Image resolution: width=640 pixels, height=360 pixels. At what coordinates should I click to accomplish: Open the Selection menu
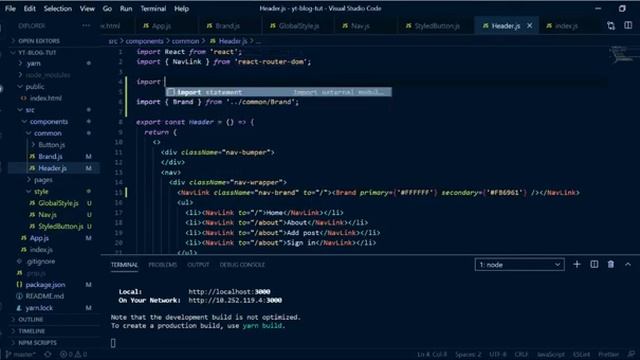pyautogui.click(x=58, y=9)
